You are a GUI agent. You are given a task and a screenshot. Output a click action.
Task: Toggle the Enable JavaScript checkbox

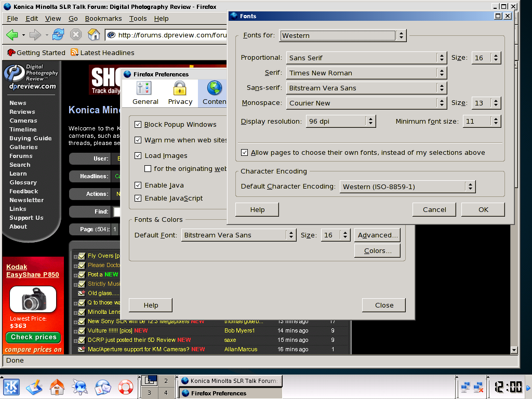coord(138,198)
